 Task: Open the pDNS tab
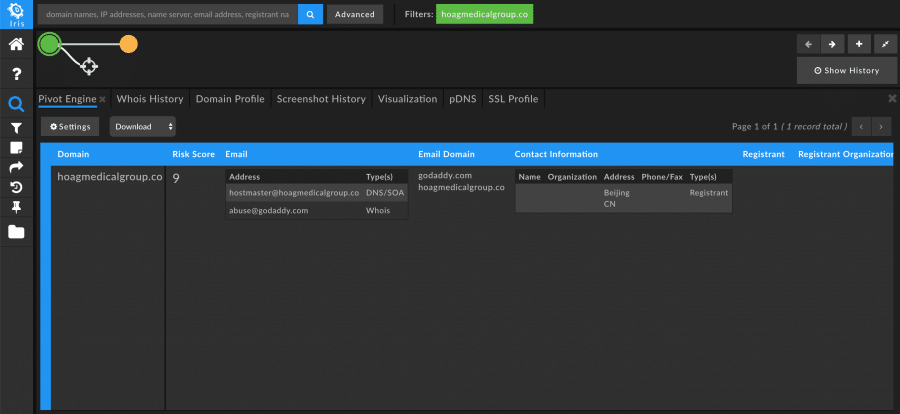pyautogui.click(x=463, y=99)
